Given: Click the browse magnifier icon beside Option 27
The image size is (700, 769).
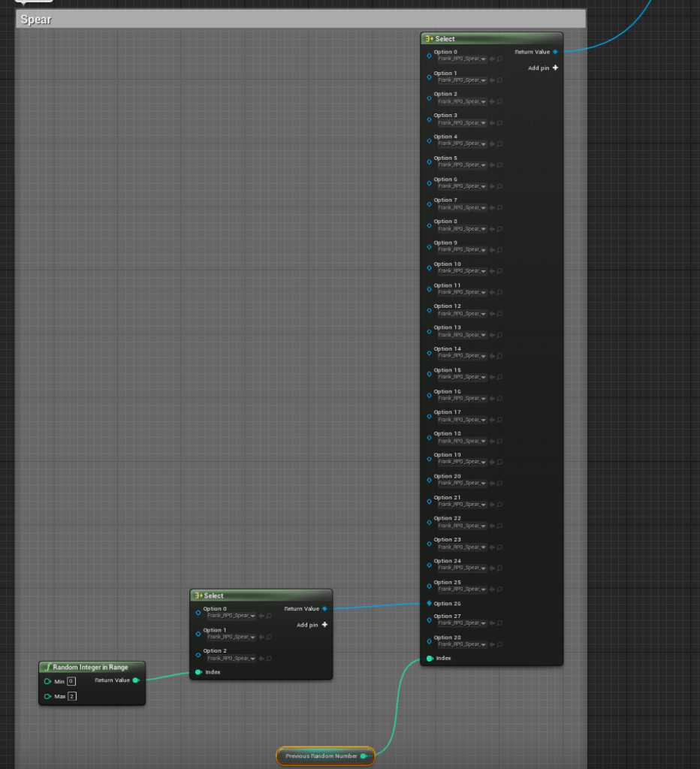Looking at the screenshot, I should [x=500, y=623].
